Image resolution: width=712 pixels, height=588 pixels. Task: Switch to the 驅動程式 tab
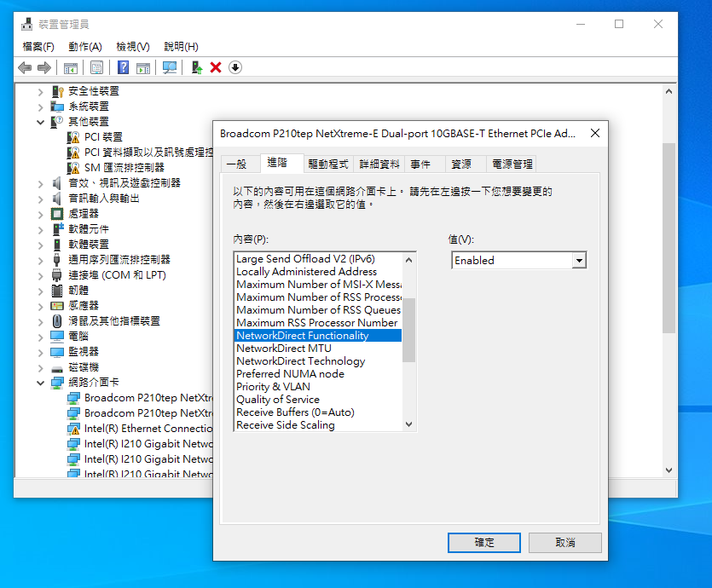click(x=328, y=164)
